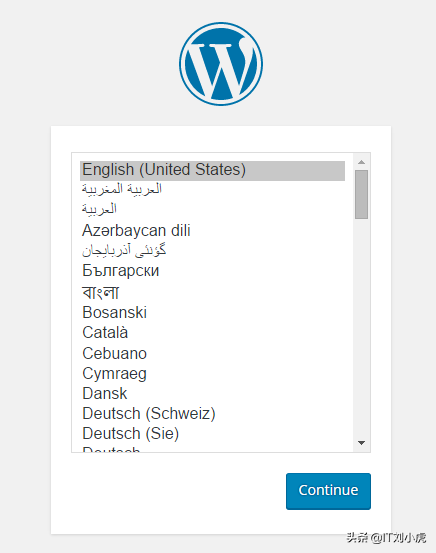Image resolution: width=436 pixels, height=553 pixels.
Task: Choose Cebuano as the language
Action: [212, 353]
